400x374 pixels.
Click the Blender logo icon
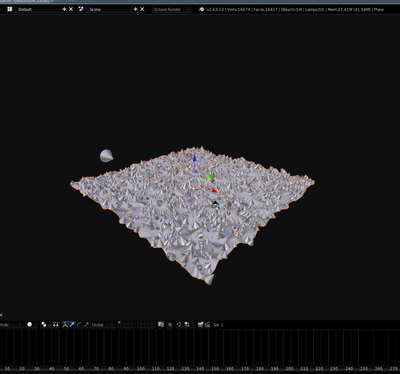(201, 9)
